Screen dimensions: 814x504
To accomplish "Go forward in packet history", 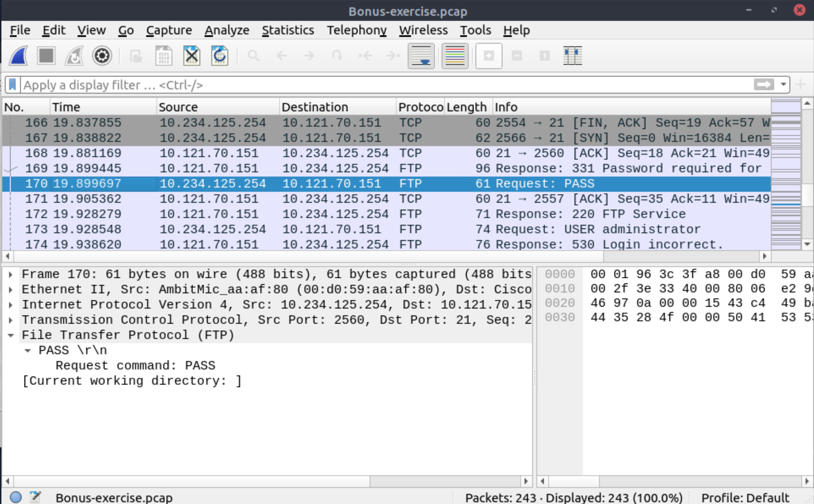I will tap(310, 56).
